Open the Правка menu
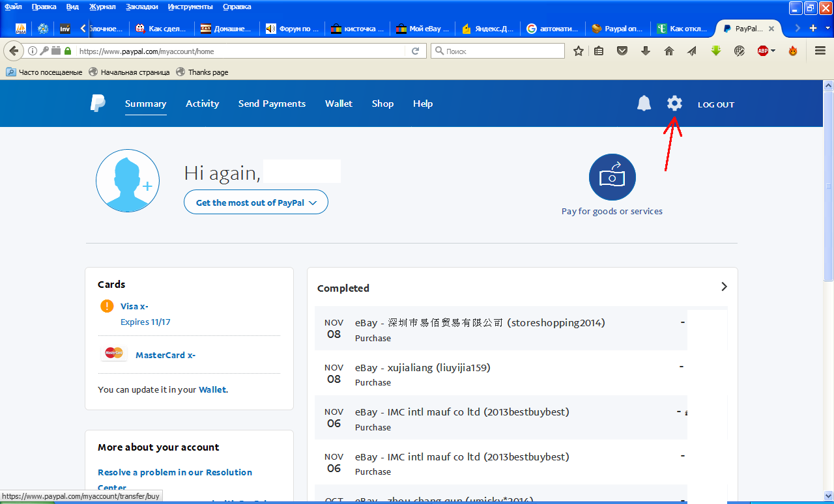This screenshot has height=504, width=834. point(44,7)
